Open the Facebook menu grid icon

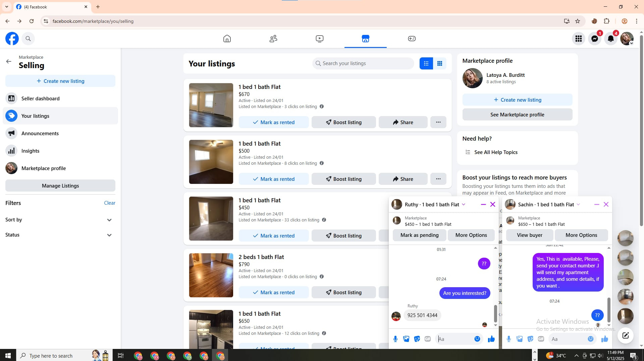coord(579,39)
